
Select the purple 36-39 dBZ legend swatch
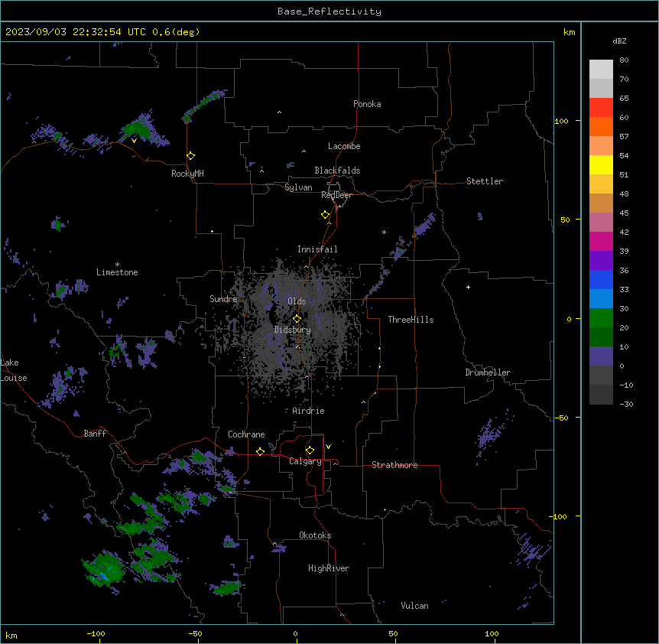[x=601, y=261]
